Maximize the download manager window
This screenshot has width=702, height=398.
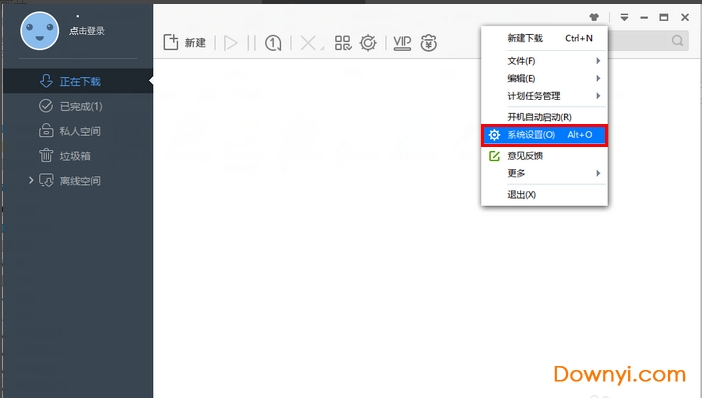(x=664, y=17)
